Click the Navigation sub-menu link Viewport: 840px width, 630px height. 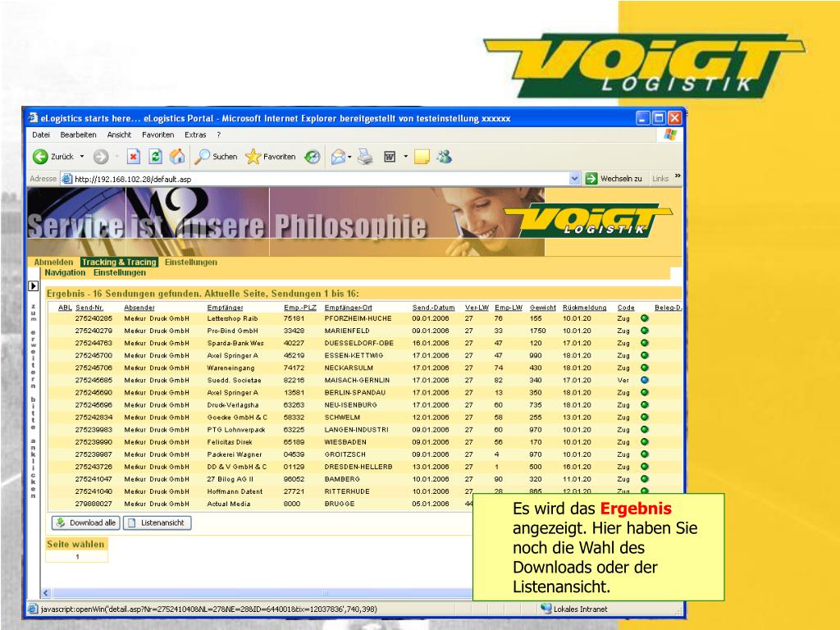tap(65, 272)
